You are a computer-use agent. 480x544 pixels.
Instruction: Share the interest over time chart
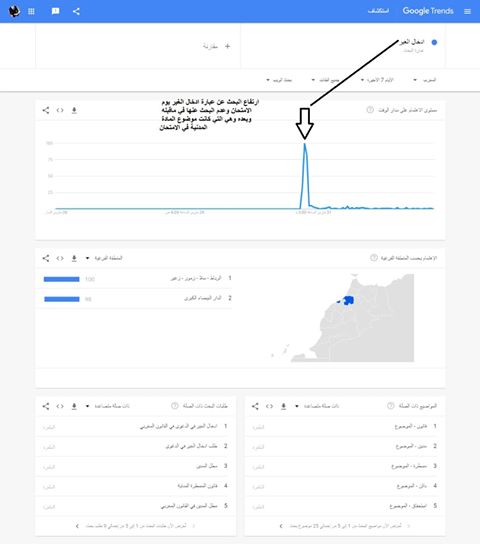pyautogui.click(x=46, y=110)
